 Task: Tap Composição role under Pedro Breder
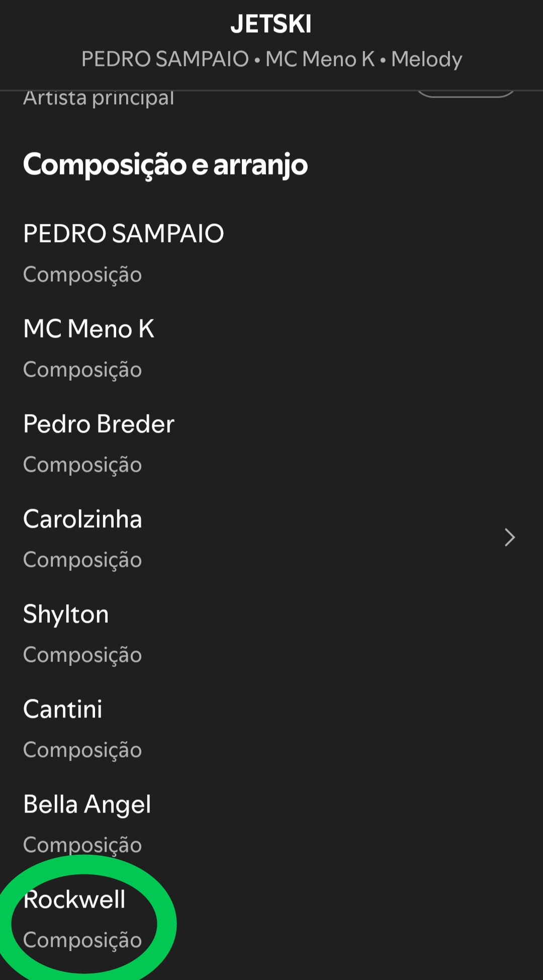click(82, 464)
